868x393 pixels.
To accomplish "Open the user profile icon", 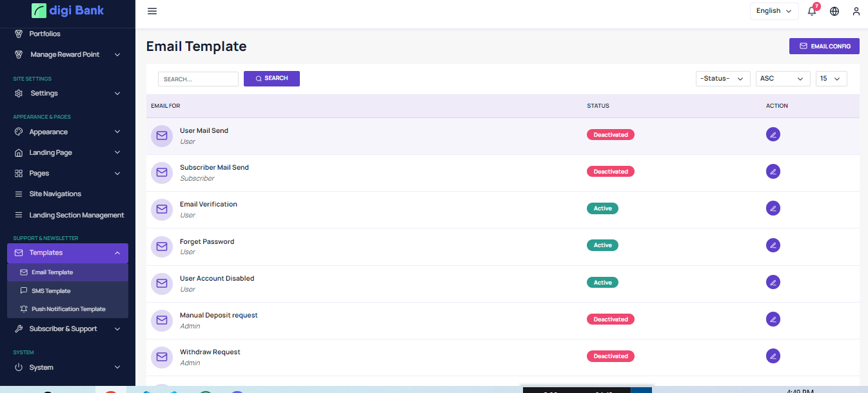I will point(856,11).
